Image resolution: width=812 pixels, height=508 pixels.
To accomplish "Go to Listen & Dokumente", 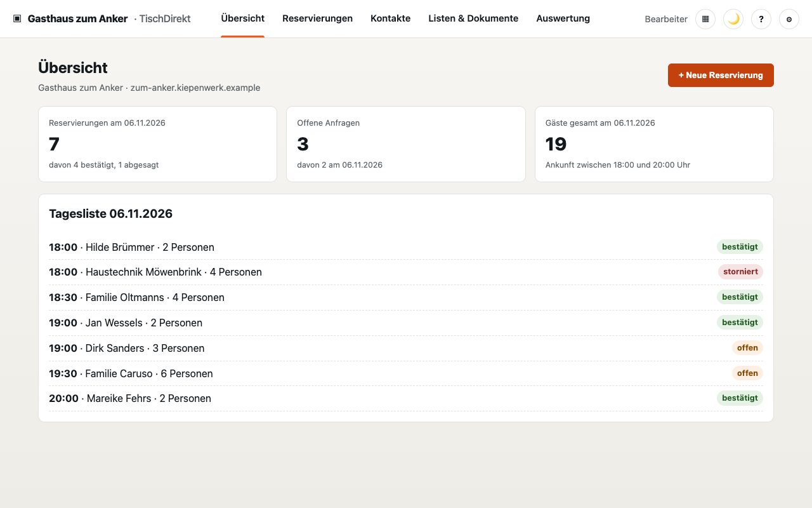I will click(473, 18).
